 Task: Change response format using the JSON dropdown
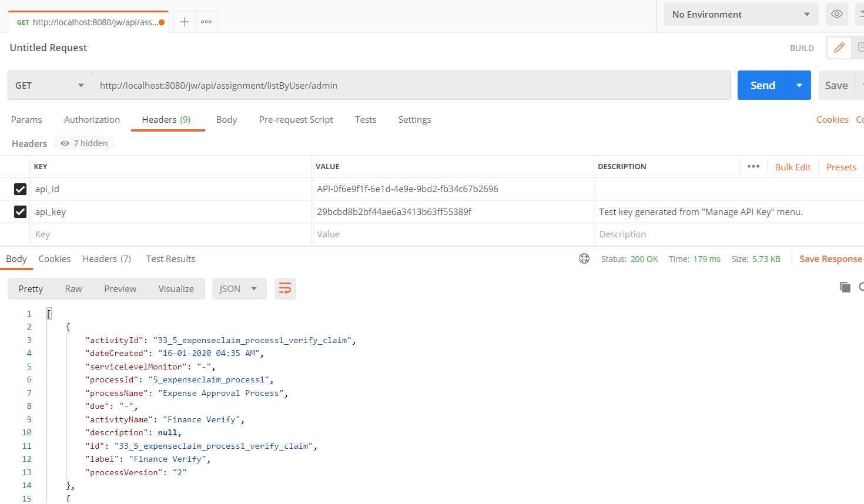(x=239, y=288)
